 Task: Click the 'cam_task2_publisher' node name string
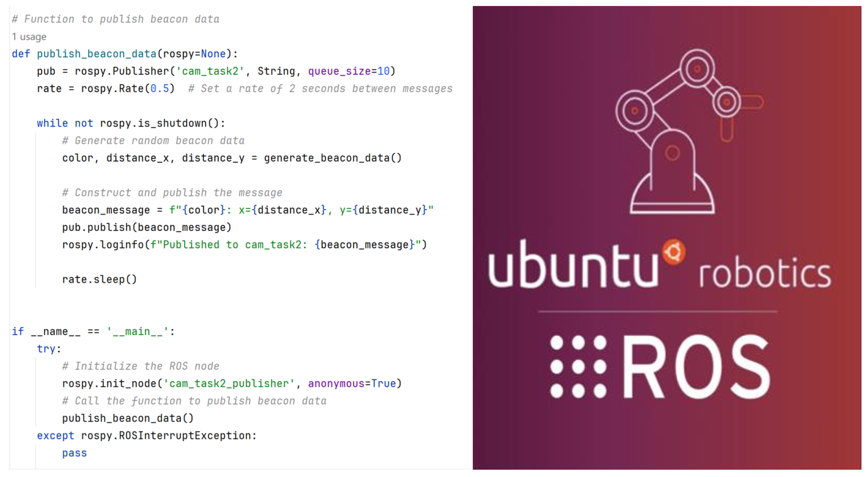[x=229, y=384]
